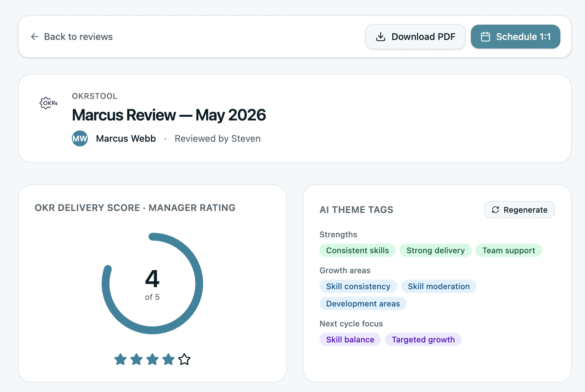585x392 pixels.
Task: Click the AI THEME TAGS heading
Action: click(x=356, y=210)
